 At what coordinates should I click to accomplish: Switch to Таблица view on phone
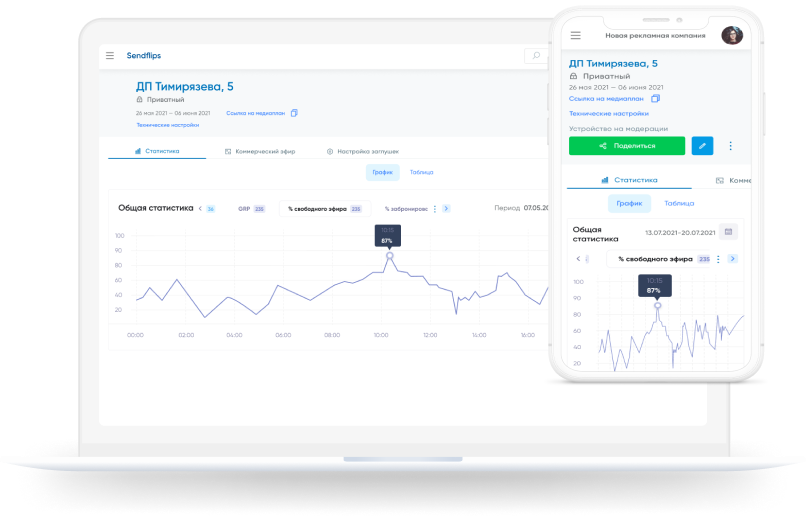click(679, 203)
